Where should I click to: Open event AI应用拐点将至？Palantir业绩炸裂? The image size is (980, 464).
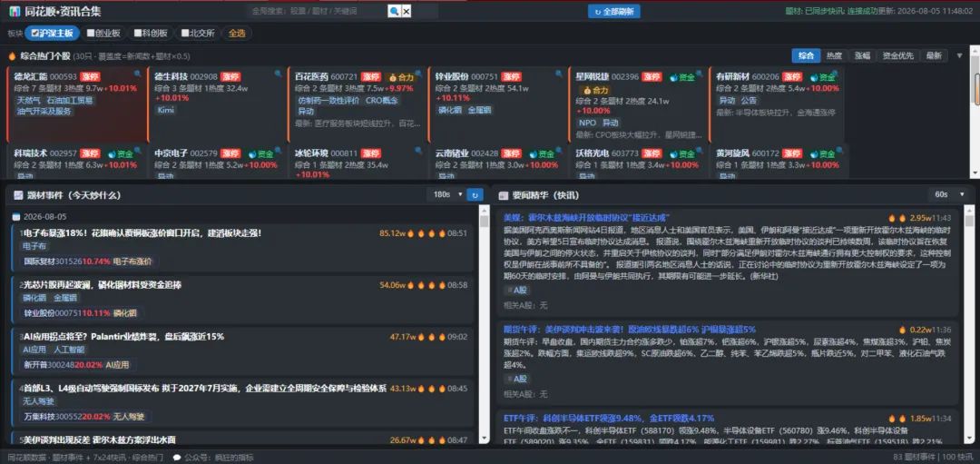point(122,337)
